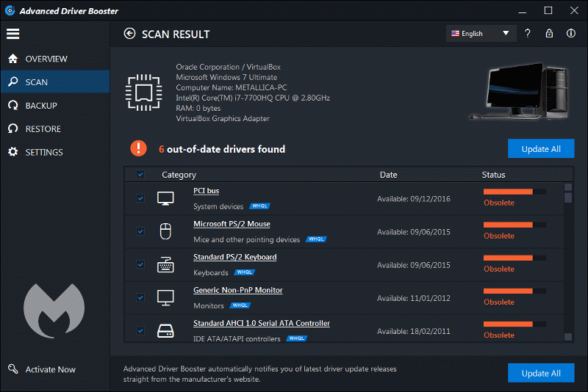This screenshot has width=588, height=392.
Task: Click the Status column header
Action: (x=493, y=175)
